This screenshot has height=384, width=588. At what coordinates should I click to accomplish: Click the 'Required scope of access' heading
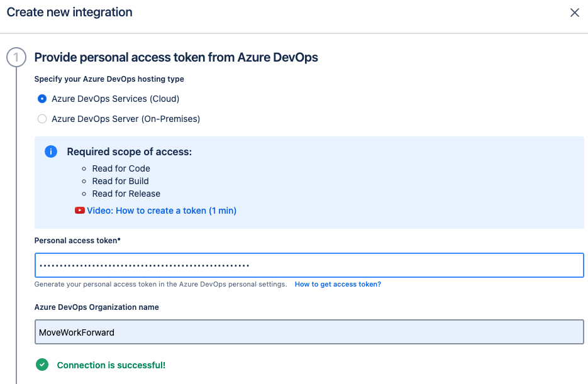point(129,151)
